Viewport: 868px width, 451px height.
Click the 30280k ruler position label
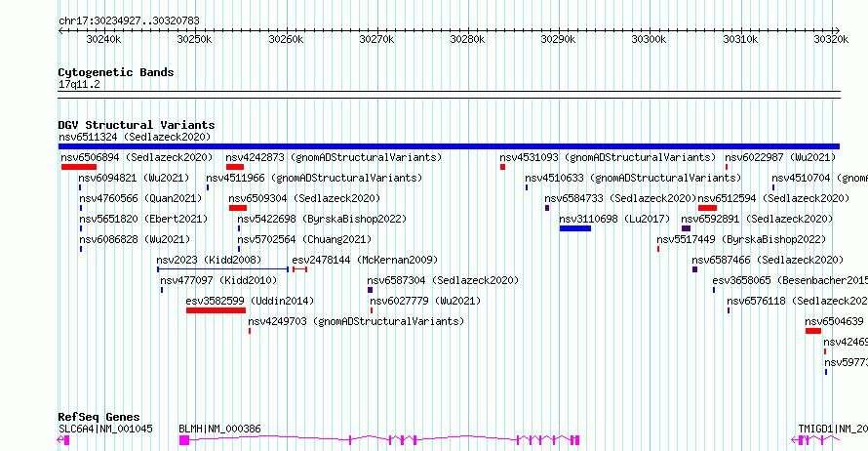(x=467, y=39)
